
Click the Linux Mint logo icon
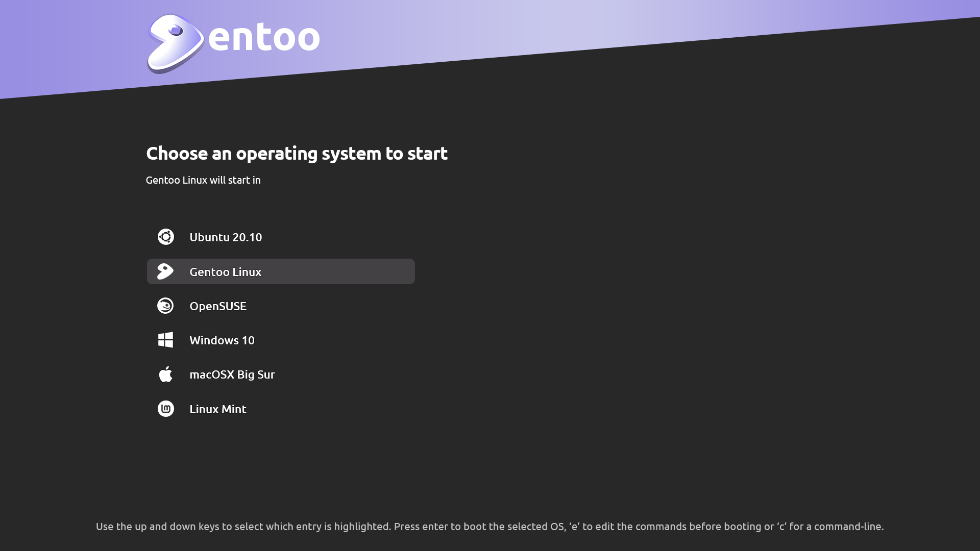tap(165, 409)
